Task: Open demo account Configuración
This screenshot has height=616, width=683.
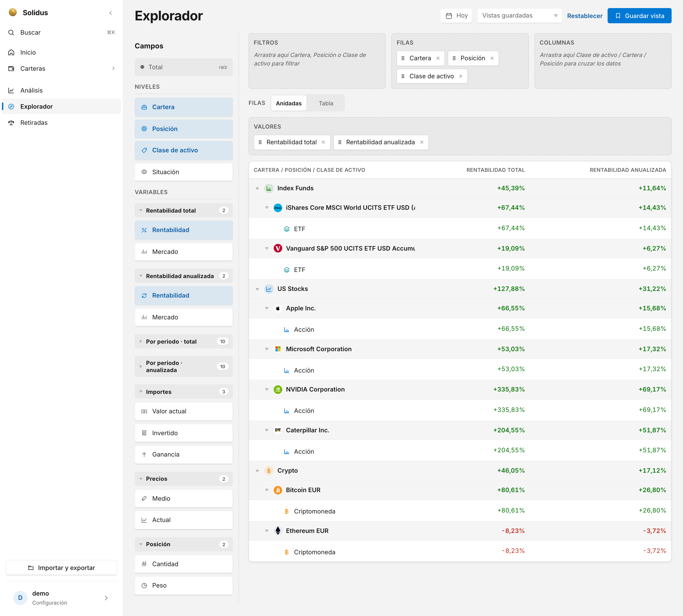Action: [x=61, y=598]
